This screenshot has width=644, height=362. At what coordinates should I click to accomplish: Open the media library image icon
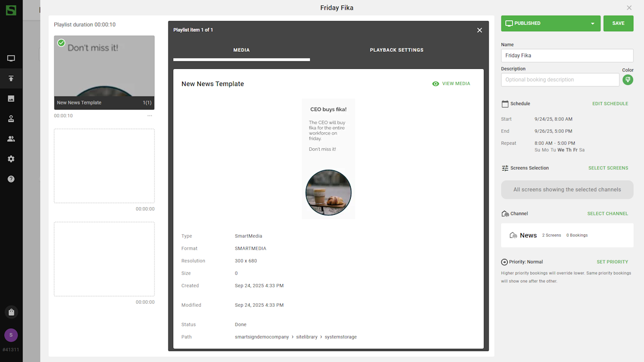[11, 99]
